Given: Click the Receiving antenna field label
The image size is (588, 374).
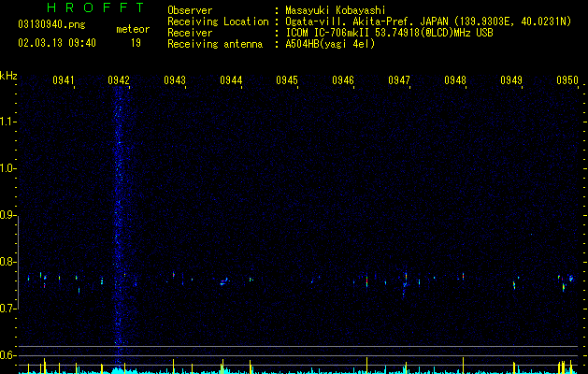Looking at the screenshot, I should tap(215, 44).
